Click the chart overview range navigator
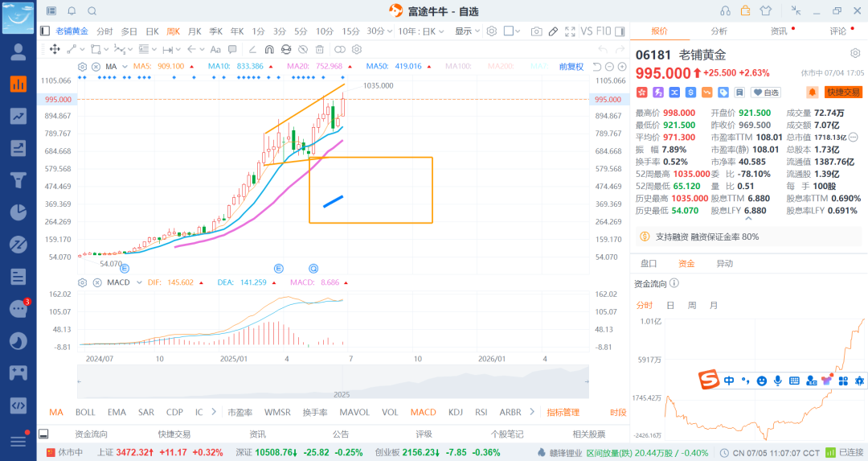The width and height of the screenshot is (868, 461). click(x=333, y=382)
